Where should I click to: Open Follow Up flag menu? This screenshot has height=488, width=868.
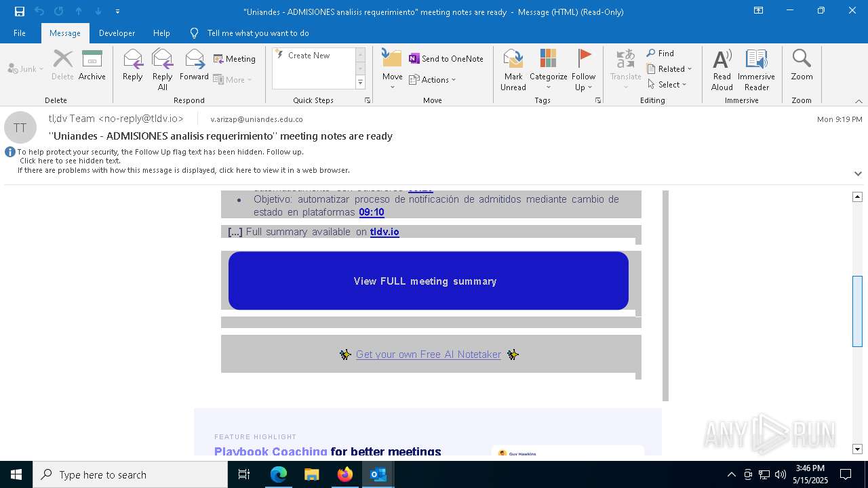click(x=583, y=69)
